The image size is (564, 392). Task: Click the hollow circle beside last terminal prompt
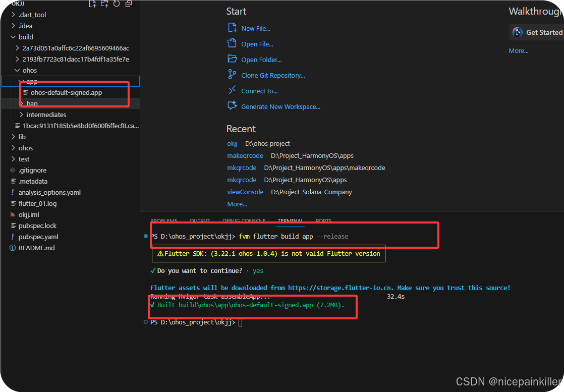(146, 322)
